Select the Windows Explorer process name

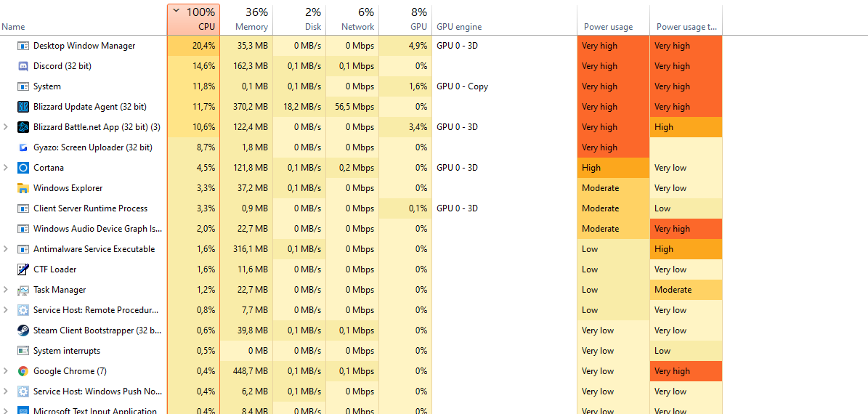(68, 188)
